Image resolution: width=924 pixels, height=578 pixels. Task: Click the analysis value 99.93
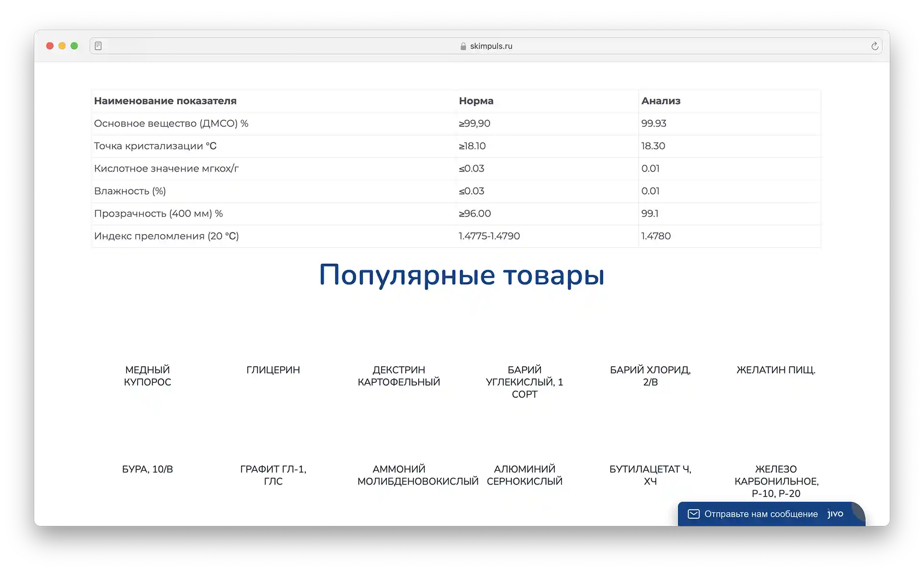(x=654, y=123)
